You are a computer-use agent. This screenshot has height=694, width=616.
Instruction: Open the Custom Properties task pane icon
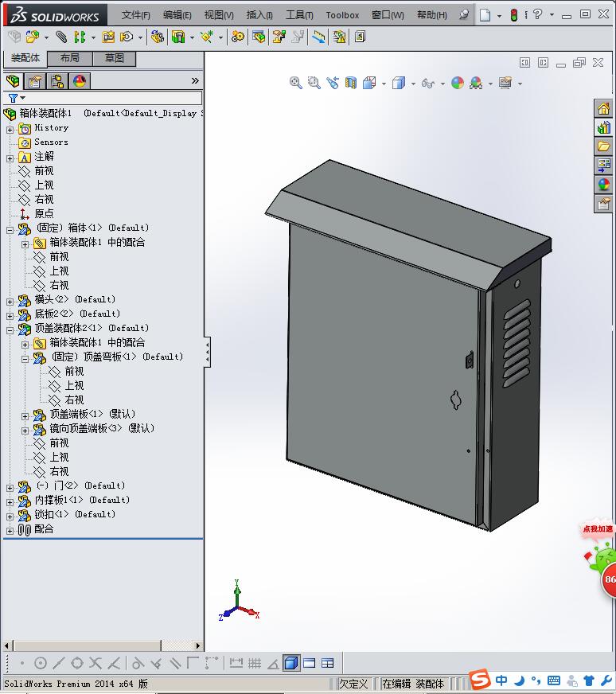click(x=603, y=204)
